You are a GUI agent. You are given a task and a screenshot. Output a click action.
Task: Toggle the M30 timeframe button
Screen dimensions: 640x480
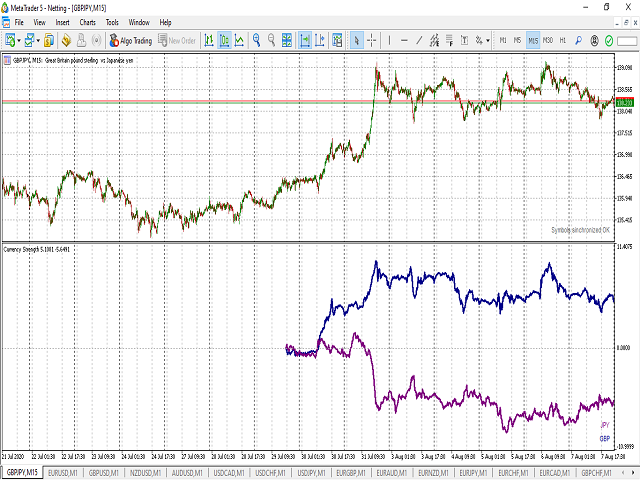point(548,41)
